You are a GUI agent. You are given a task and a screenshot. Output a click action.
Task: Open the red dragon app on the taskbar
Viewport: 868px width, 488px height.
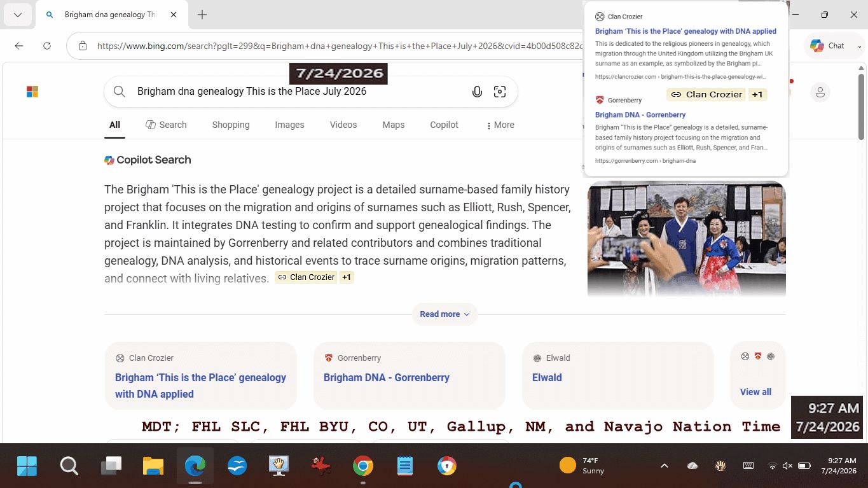321,466
